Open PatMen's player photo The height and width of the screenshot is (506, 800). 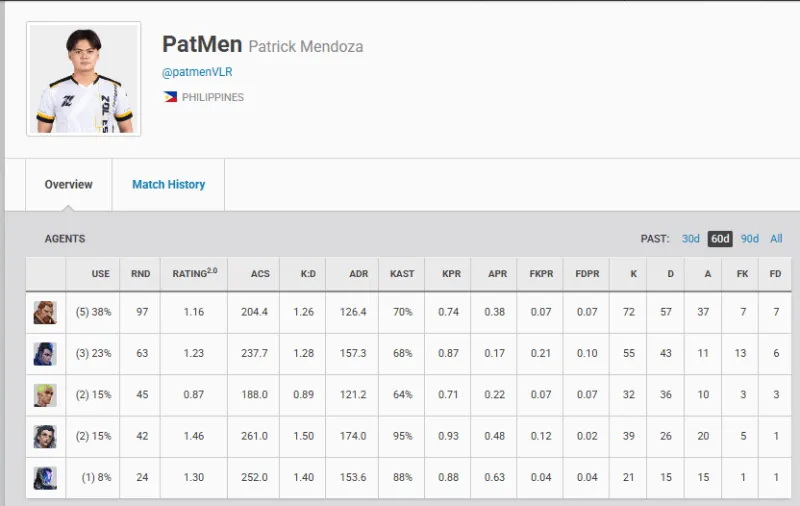[x=84, y=79]
